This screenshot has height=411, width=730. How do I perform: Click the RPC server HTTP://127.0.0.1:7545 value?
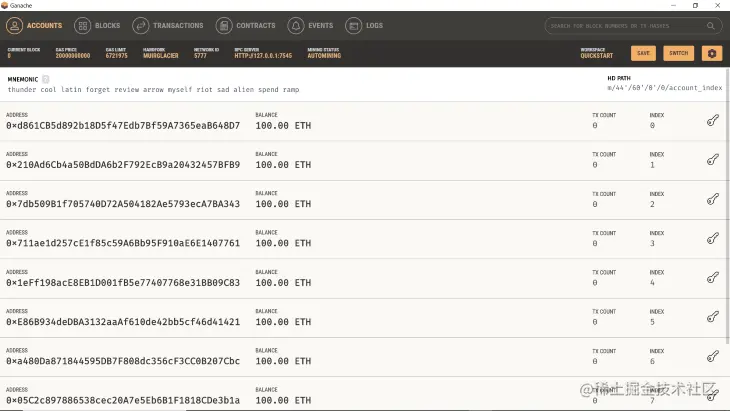(x=263, y=56)
